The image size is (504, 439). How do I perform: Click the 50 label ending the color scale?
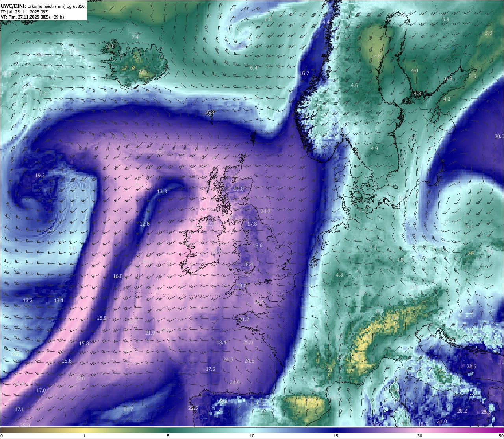501,436
